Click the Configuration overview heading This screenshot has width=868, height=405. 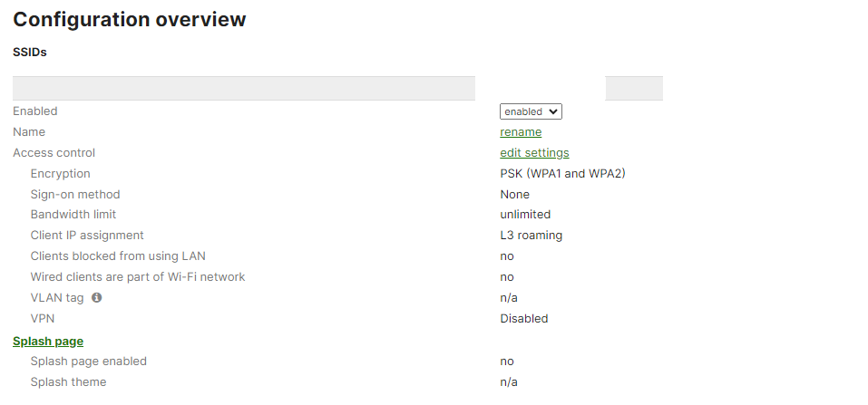click(x=130, y=19)
